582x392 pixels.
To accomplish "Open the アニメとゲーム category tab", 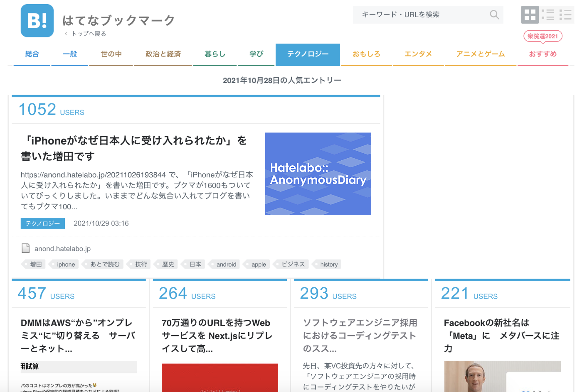I will (481, 54).
